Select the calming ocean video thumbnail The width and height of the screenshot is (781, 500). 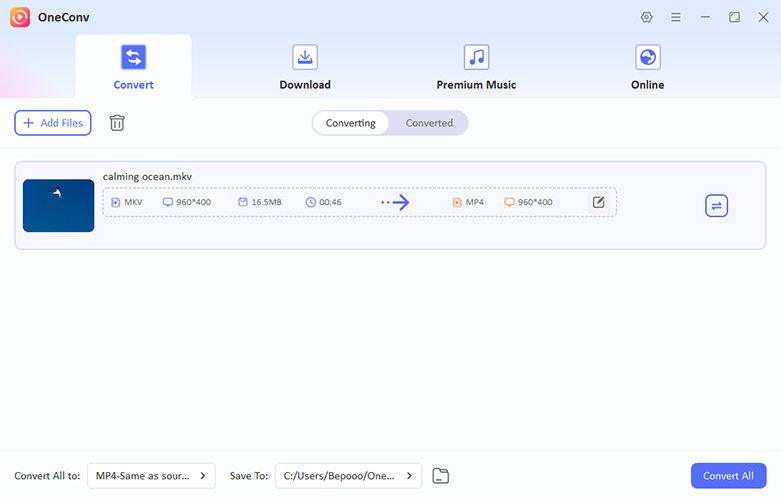[x=58, y=206]
